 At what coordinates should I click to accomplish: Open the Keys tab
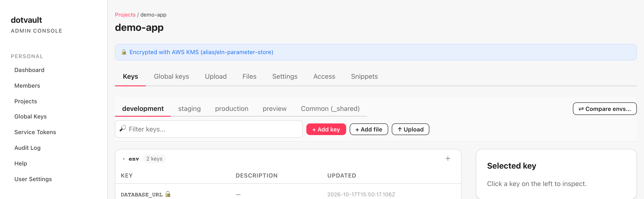[130, 76]
